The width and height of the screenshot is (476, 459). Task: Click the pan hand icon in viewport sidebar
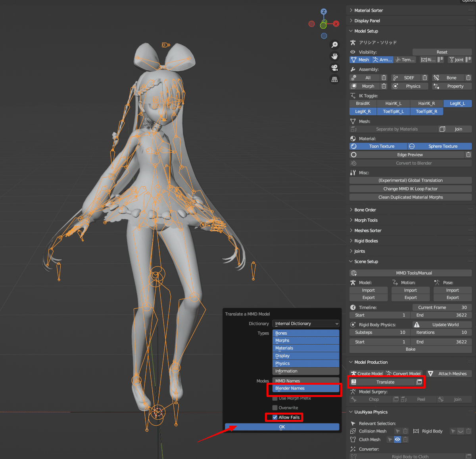point(335,56)
